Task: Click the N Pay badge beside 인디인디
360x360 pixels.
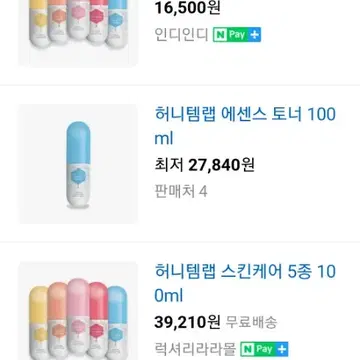Action: click(237, 35)
